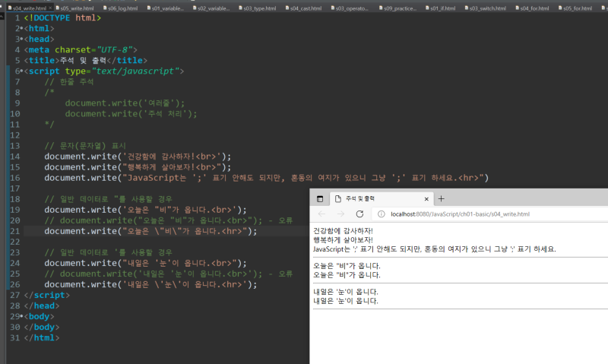Open a new browser tab with plus

442,199
